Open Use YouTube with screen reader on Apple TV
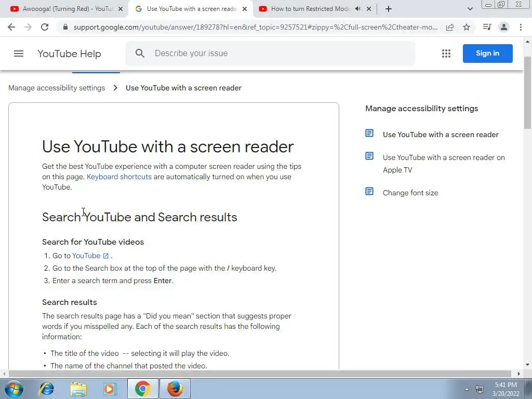532x399 pixels. click(444, 164)
